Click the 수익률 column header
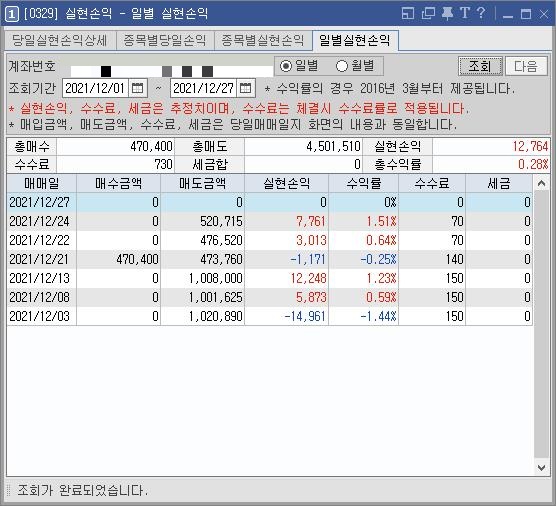Image resolution: width=556 pixels, height=506 pixels. (x=363, y=183)
